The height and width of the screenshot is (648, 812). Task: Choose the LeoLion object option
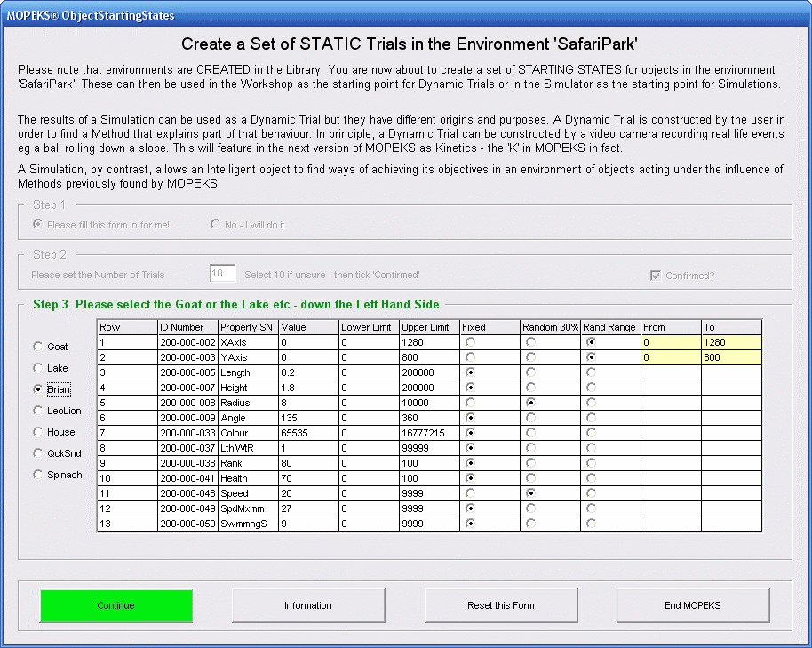pyautogui.click(x=38, y=411)
